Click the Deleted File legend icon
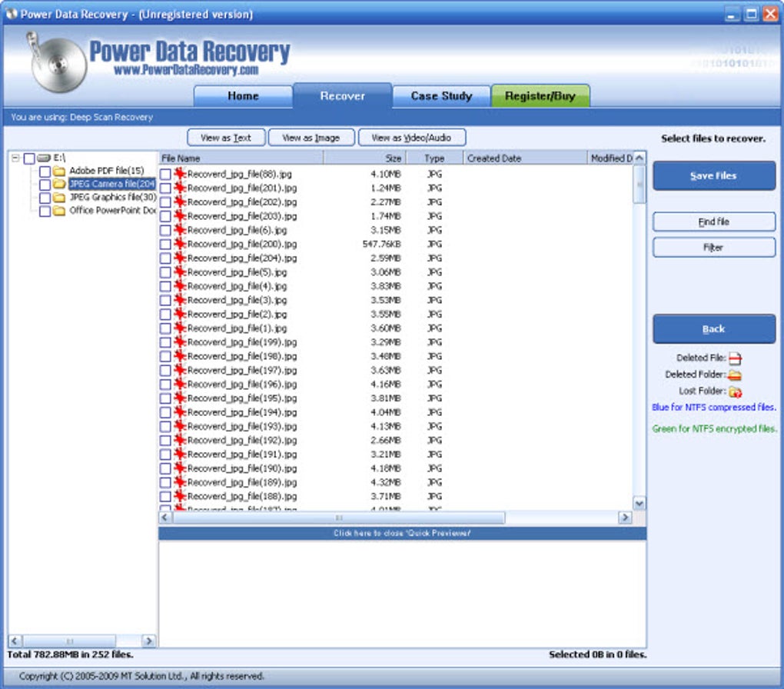The width and height of the screenshot is (784, 689). click(x=735, y=358)
